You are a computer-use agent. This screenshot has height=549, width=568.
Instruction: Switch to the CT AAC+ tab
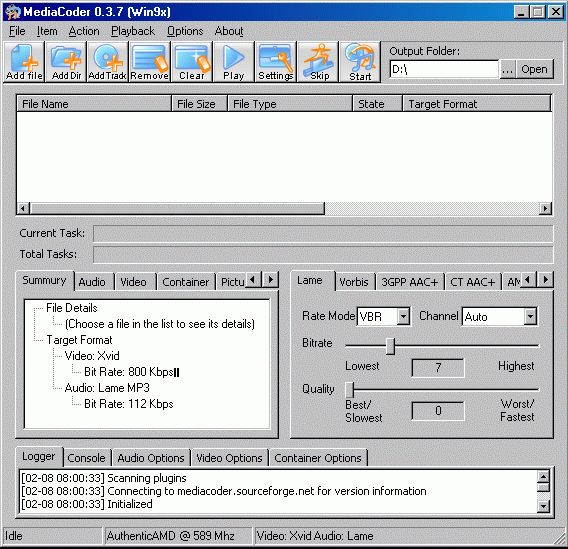coord(473,282)
